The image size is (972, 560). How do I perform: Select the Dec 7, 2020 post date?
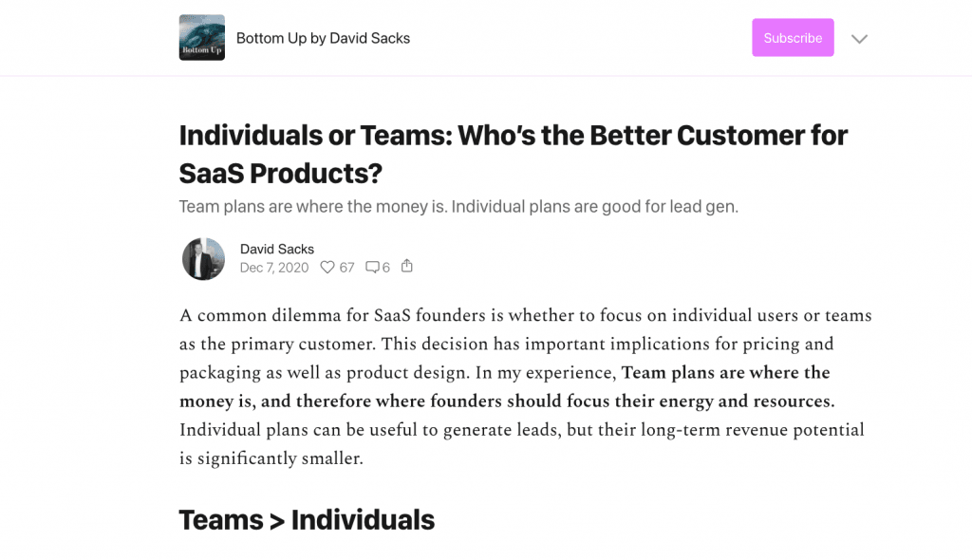click(274, 268)
